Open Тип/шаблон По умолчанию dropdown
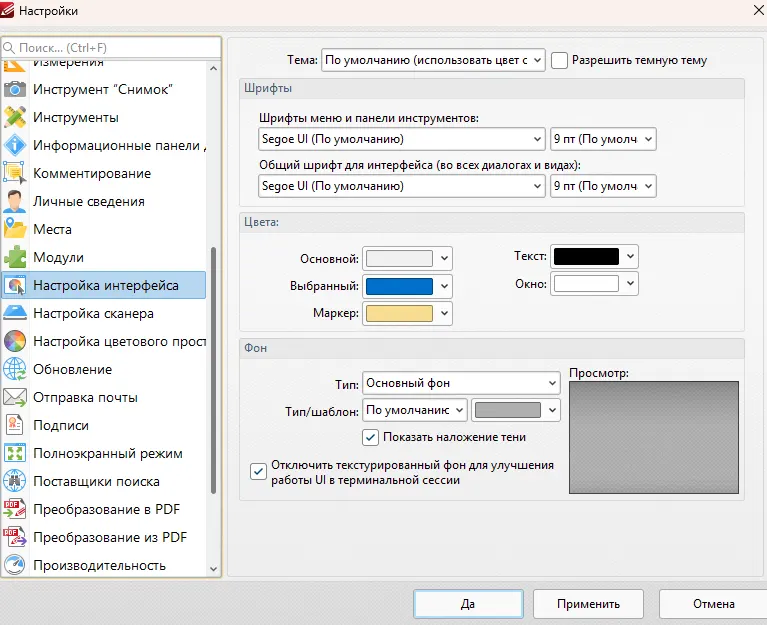Viewport: 767px width, 625px height. tap(415, 410)
